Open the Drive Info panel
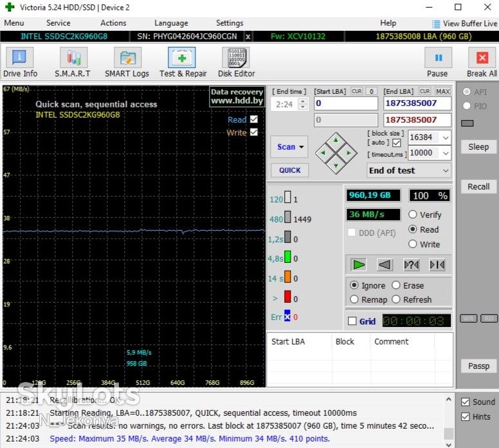This screenshot has height=448, width=499. tap(20, 62)
